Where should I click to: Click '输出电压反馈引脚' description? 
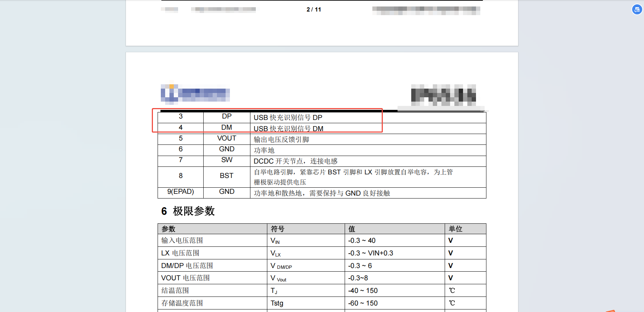pos(281,139)
